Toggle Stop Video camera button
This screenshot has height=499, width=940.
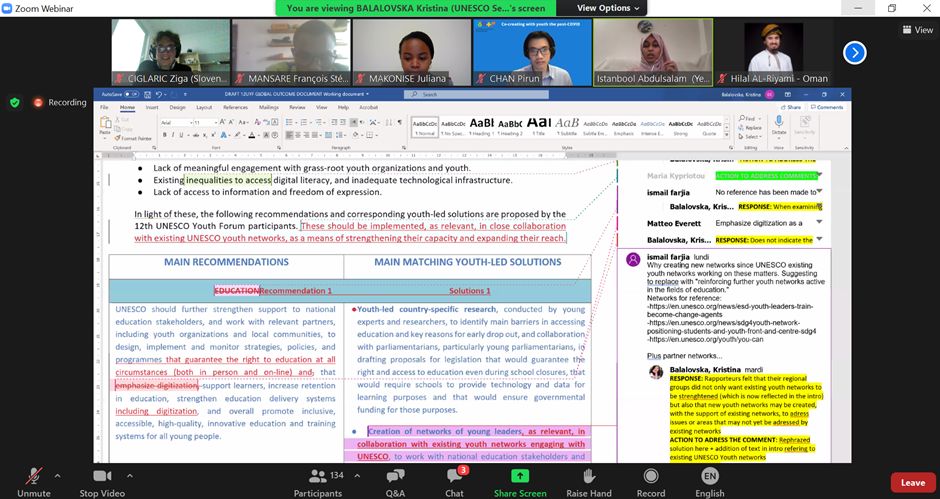click(x=102, y=475)
